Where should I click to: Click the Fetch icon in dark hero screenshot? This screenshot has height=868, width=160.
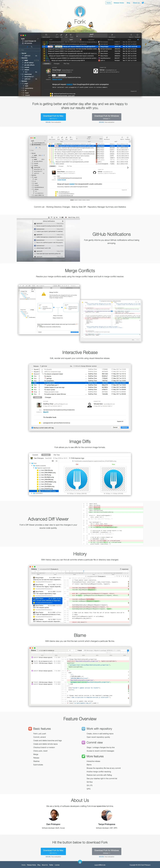pos(57,35)
